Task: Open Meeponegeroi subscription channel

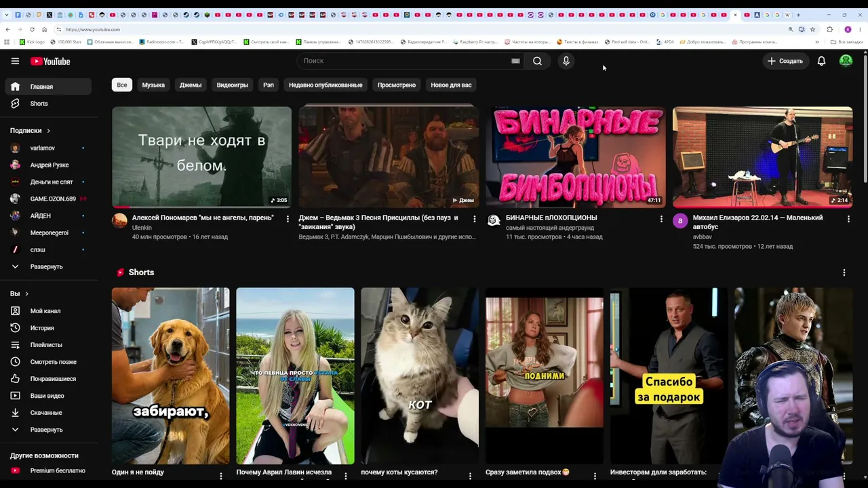Action: point(47,233)
